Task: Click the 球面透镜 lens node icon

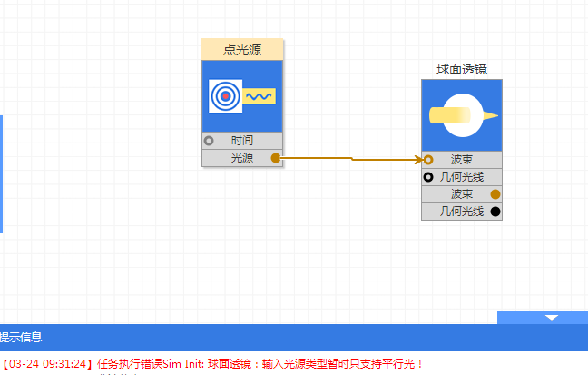Action: click(x=461, y=114)
